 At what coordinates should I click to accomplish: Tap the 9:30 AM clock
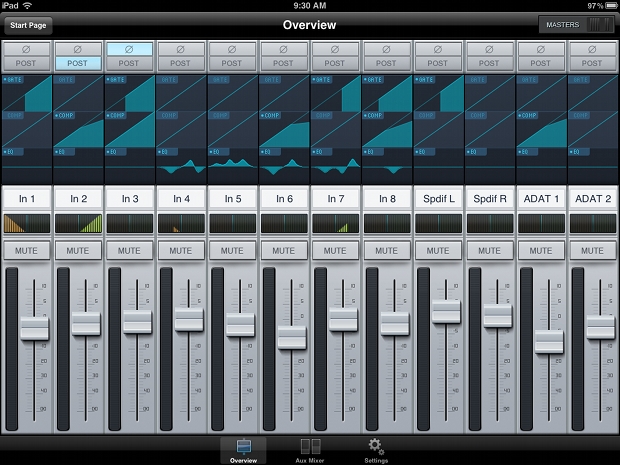tap(310, 6)
